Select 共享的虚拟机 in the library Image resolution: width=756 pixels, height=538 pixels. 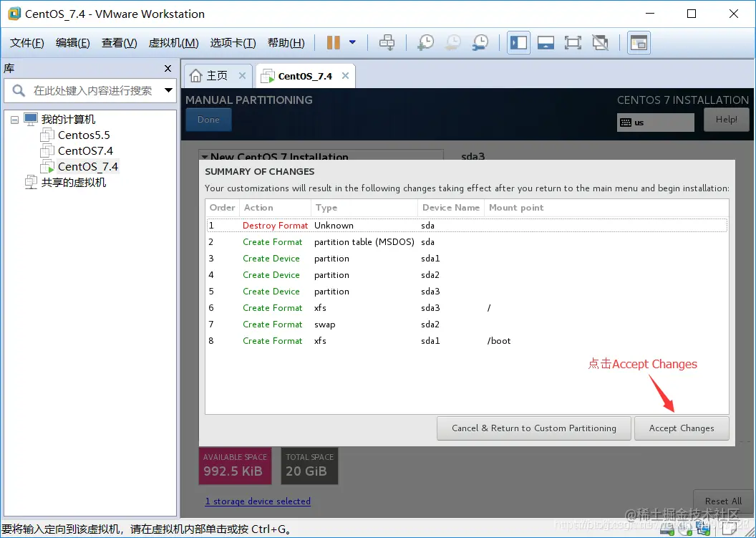[x=73, y=183]
